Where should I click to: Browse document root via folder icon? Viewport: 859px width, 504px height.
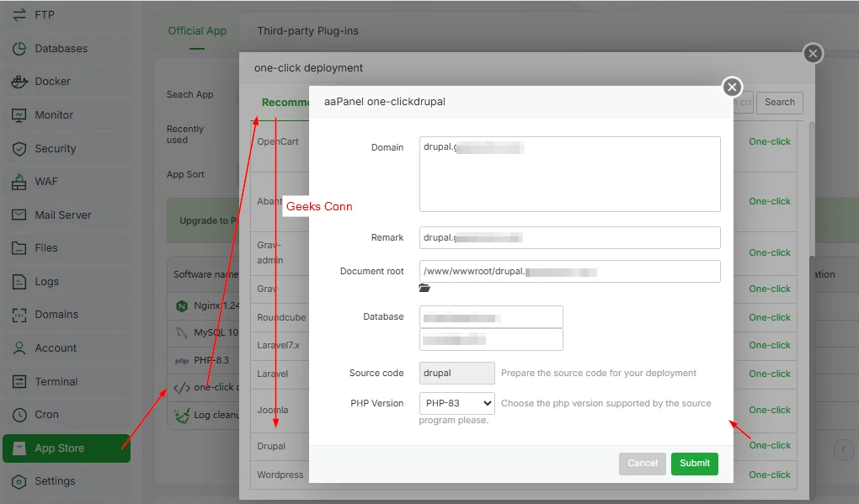tap(424, 289)
